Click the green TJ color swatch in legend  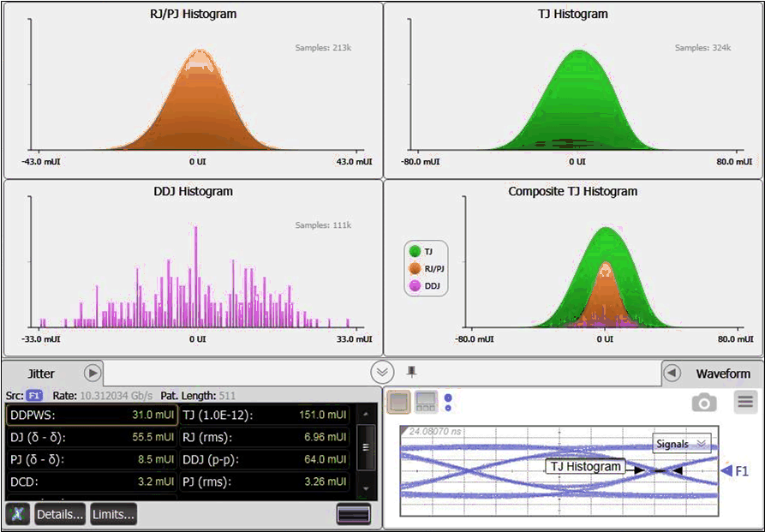(414, 253)
